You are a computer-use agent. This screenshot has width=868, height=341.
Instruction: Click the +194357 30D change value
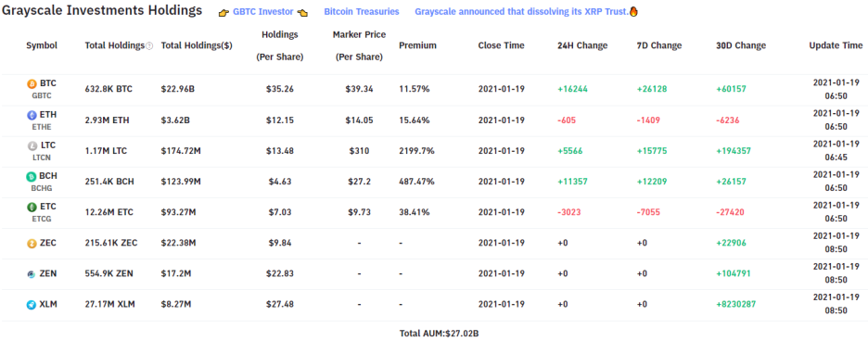pos(734,151)
